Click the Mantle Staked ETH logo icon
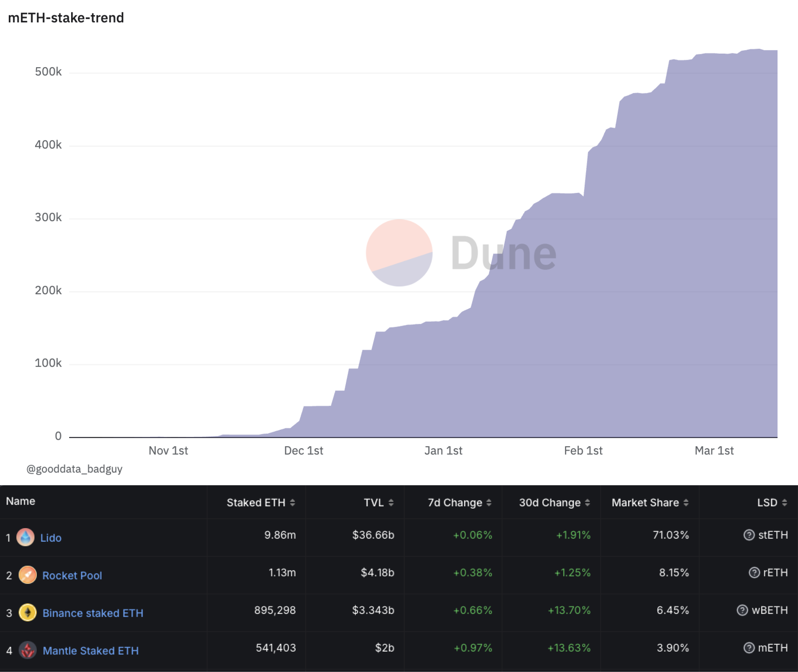 click(x=27, y=650)
